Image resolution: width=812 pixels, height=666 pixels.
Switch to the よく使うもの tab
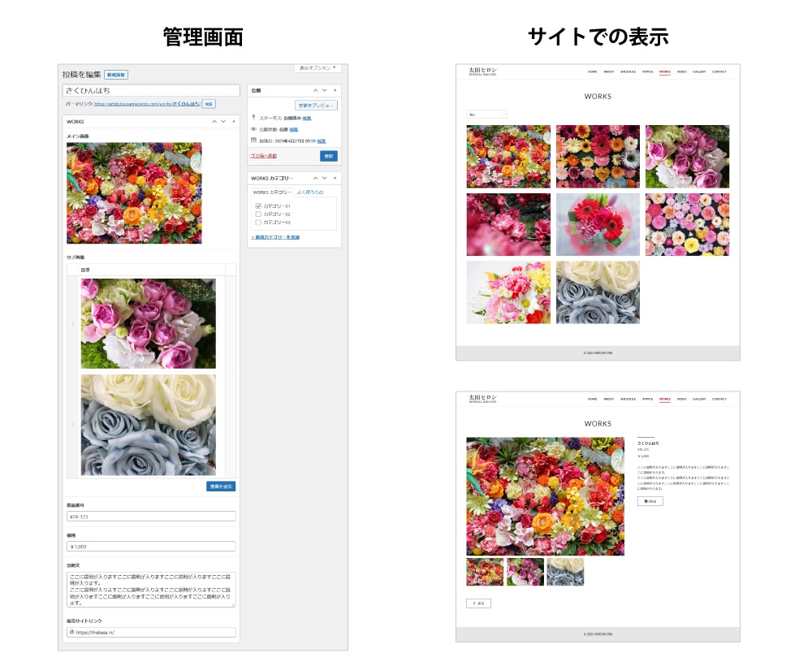tap(309, 192)
